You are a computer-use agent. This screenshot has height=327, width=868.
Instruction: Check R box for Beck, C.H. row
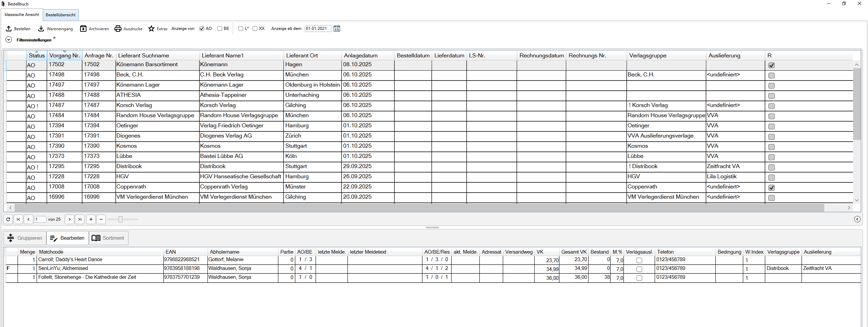[771, 75]
